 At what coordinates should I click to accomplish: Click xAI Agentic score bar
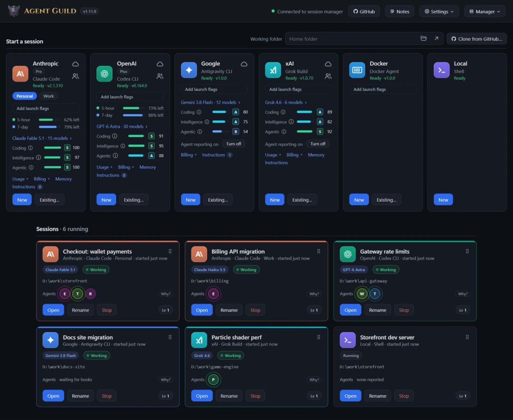pos(304,132)
